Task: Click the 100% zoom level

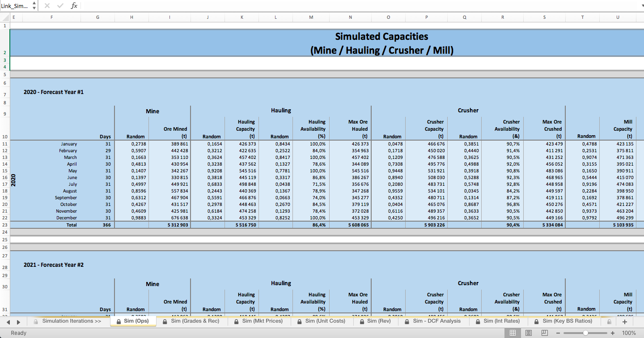Action: 629,333
